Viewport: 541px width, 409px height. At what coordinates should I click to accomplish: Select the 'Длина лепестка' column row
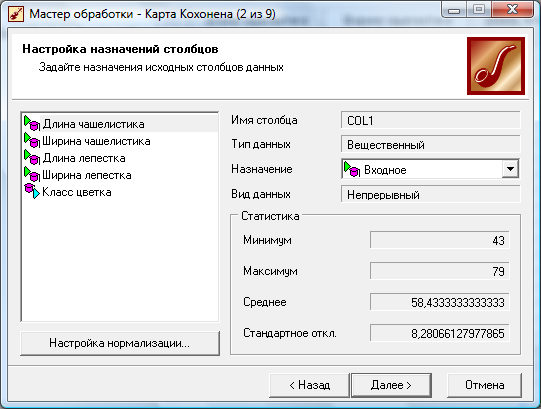coord(120,158)
